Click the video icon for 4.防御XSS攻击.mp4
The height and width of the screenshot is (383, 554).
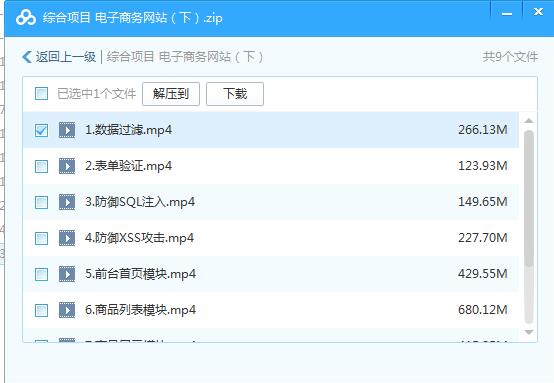[x=67, y=238]
